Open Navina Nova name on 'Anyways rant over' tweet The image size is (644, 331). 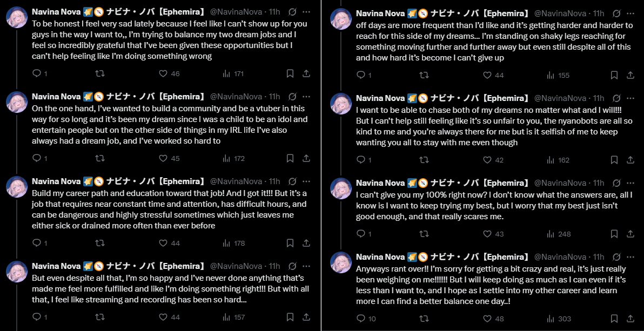(380, 256)
